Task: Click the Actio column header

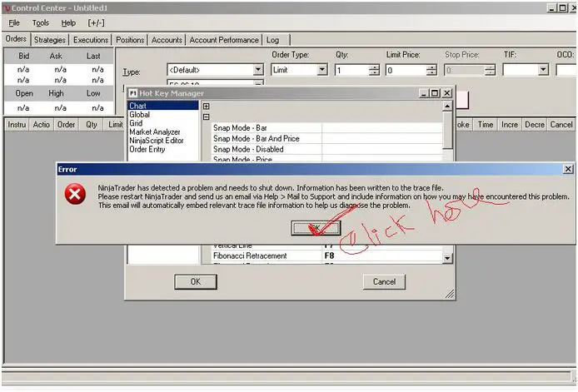Action: tap(42, 125)
